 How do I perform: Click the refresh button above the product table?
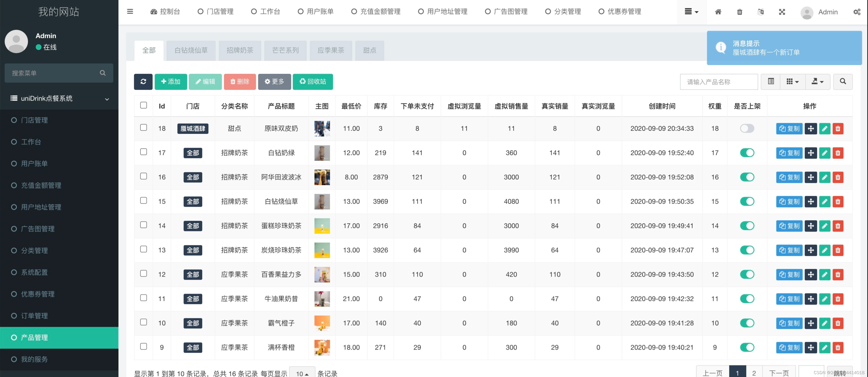coord(143,82)
